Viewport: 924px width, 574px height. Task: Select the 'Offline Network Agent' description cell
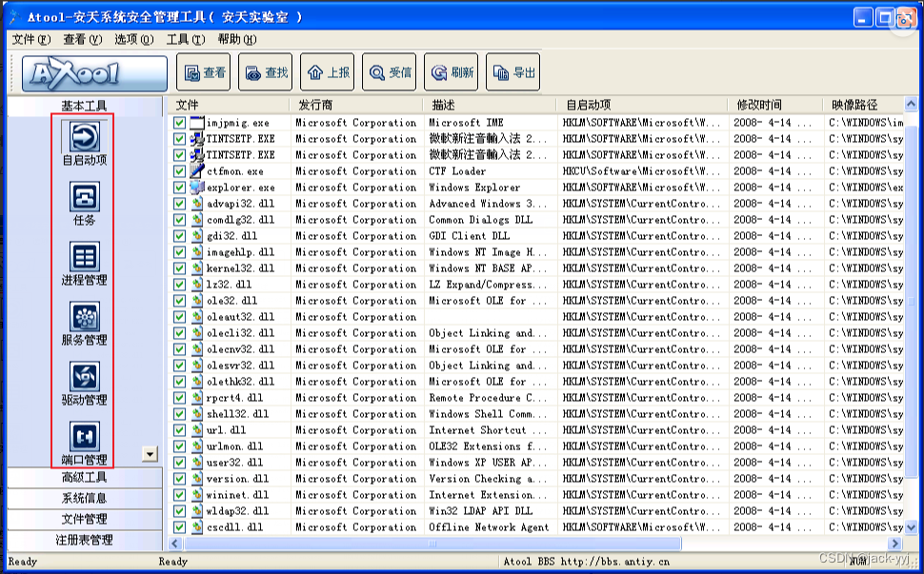tap(489, 527)
